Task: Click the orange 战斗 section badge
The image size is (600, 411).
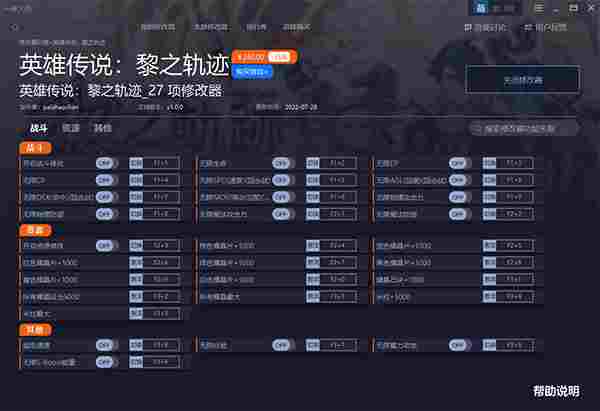Action: point(36,148)
